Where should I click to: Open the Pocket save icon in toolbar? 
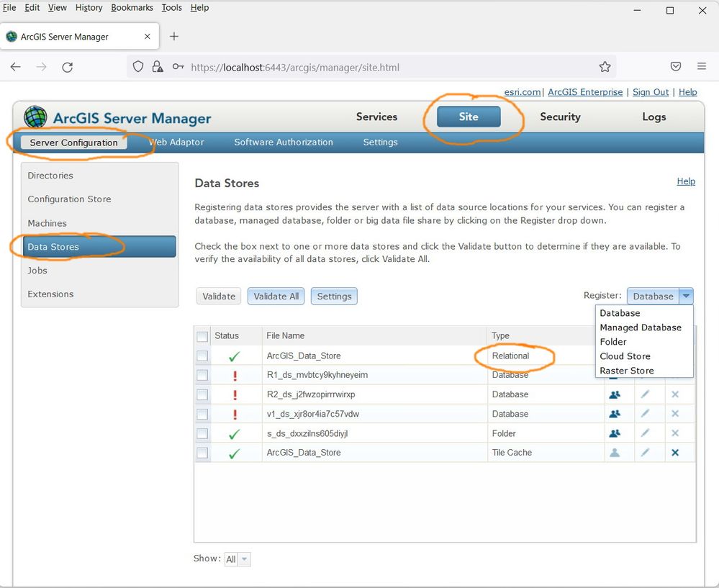[x=675, y=66]
